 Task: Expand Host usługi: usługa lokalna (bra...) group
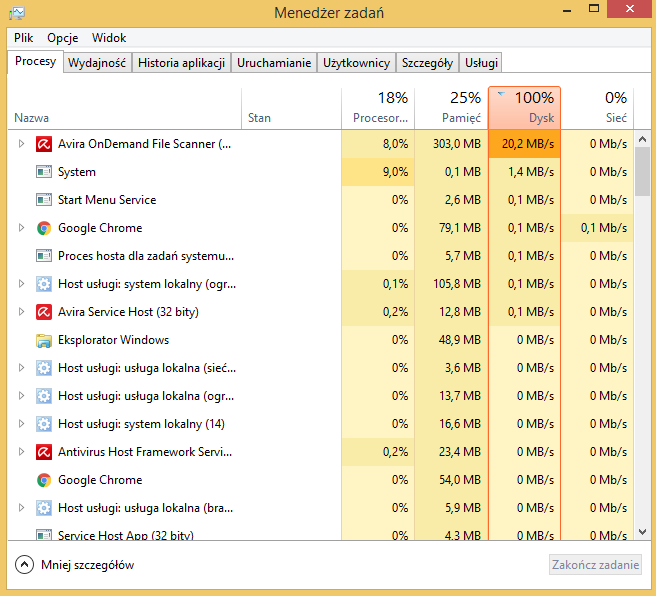[x=21, y=508]
